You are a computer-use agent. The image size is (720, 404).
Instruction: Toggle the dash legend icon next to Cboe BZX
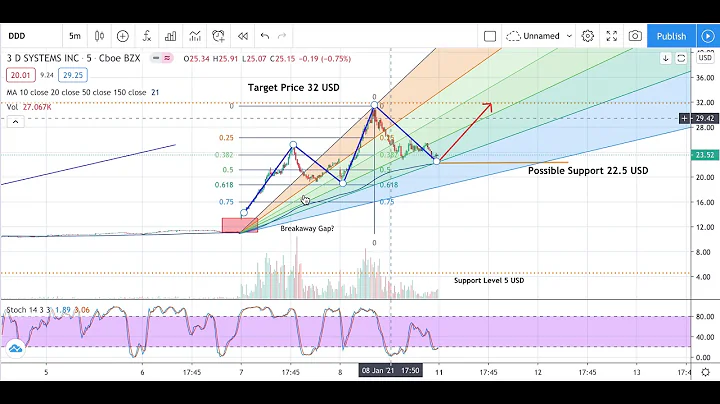point(156,58)
